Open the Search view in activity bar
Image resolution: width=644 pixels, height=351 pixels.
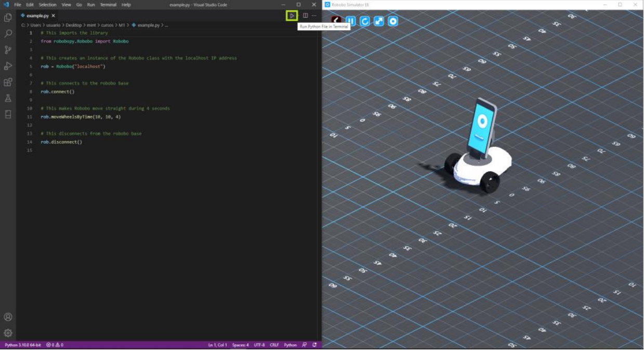pyautogui.click(x=8, y=34)
